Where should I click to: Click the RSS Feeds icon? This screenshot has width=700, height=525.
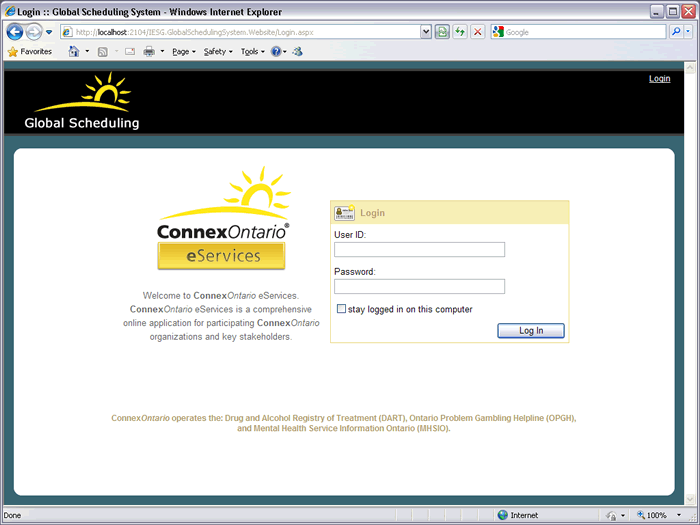pyautogui.click(x=103, y=52)
